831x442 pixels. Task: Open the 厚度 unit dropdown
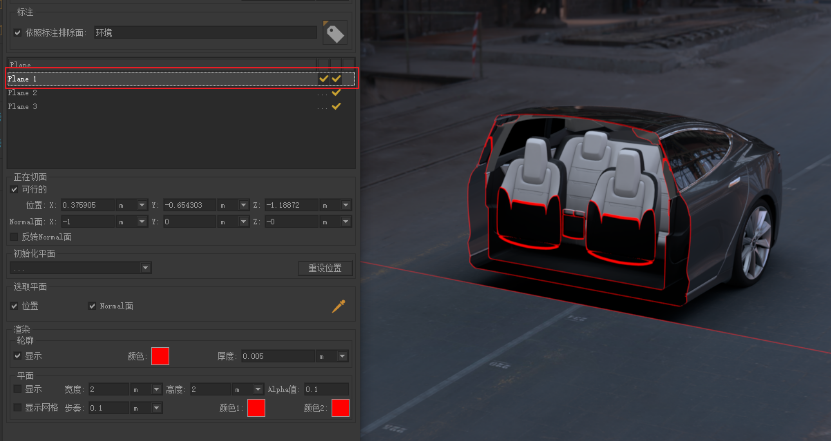tap(343, 355)
